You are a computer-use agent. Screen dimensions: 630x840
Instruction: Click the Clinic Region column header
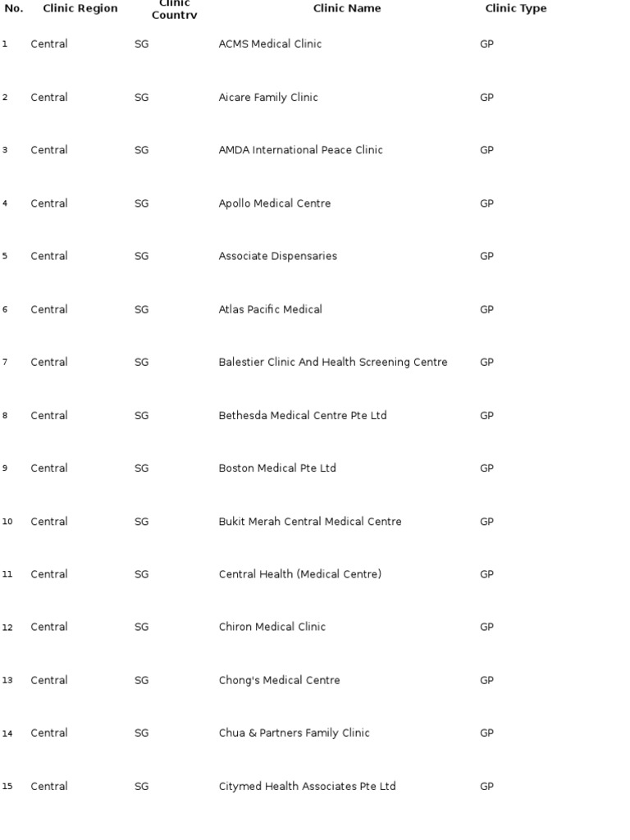80,9
